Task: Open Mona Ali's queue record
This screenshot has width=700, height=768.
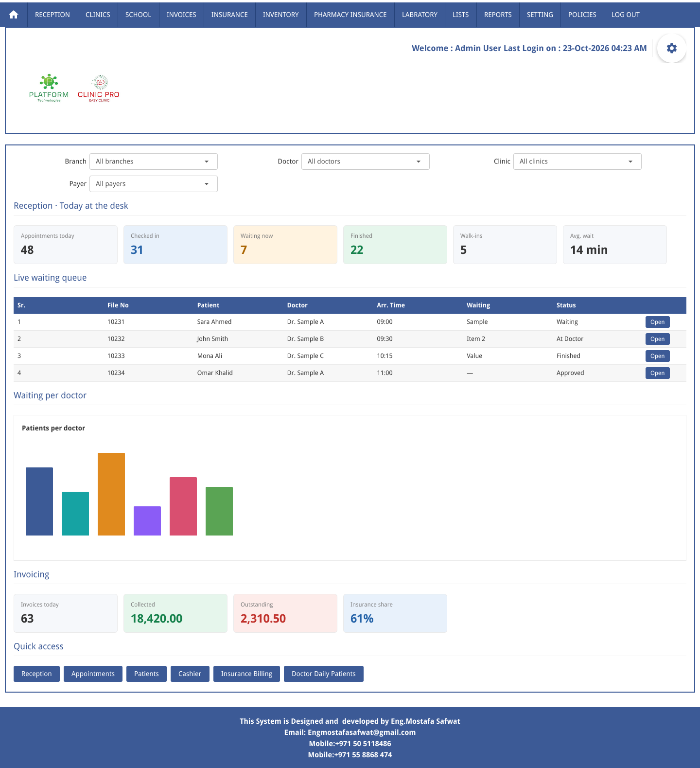Action: (658, 356)
